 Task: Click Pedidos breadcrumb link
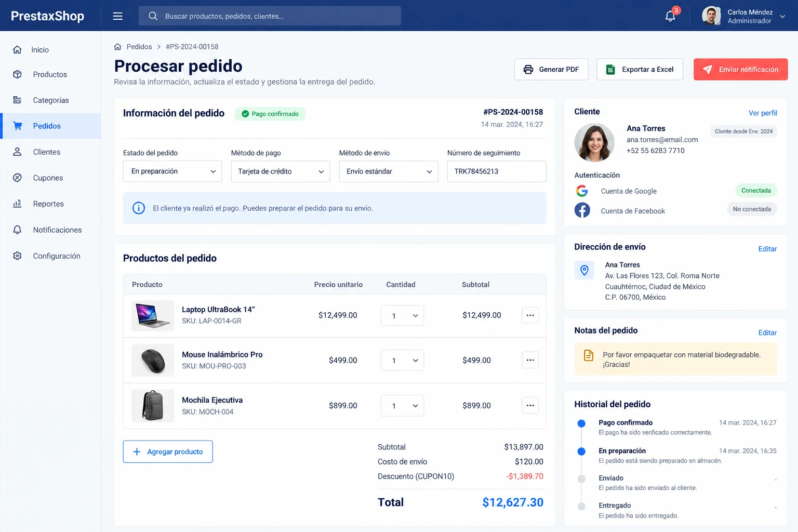139,47
